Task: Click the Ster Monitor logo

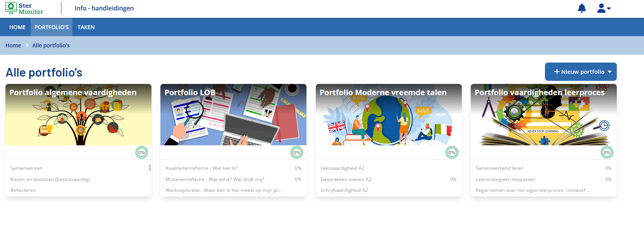Action: 24,8
